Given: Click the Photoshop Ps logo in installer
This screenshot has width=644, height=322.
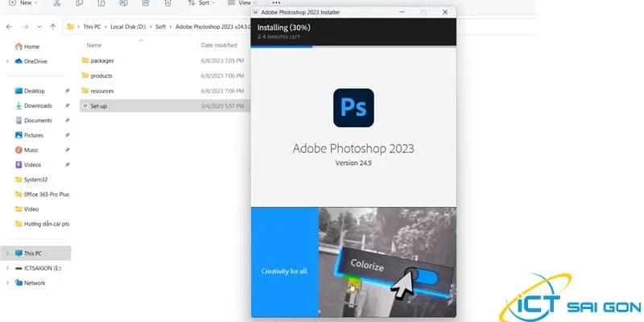Looking at the screenshot, I should click(353, 108).
